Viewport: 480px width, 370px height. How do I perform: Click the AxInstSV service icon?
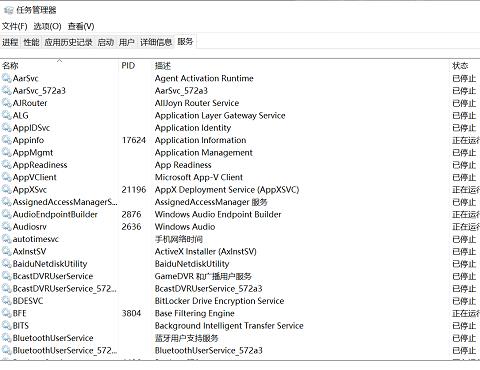(x=6, y=251)
